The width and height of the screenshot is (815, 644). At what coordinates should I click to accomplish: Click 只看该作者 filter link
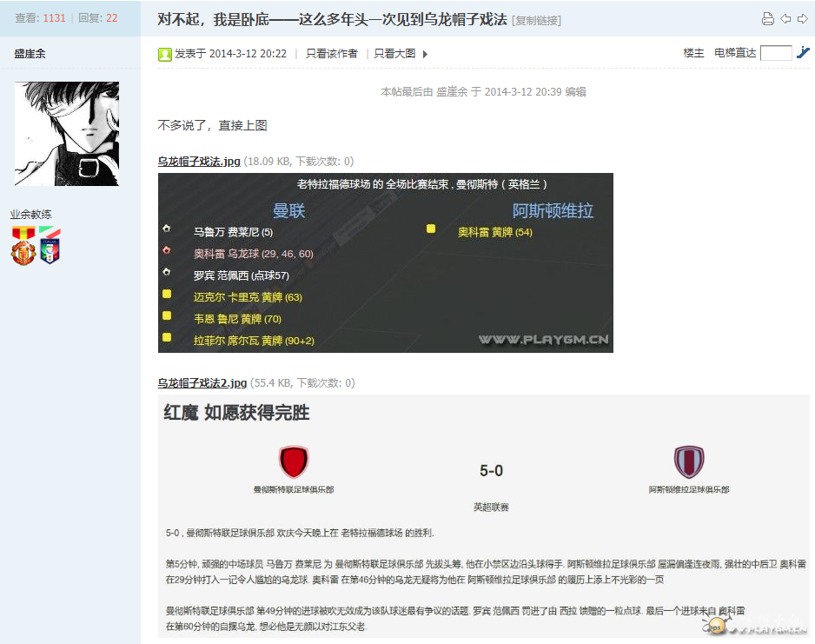point(332,54)
